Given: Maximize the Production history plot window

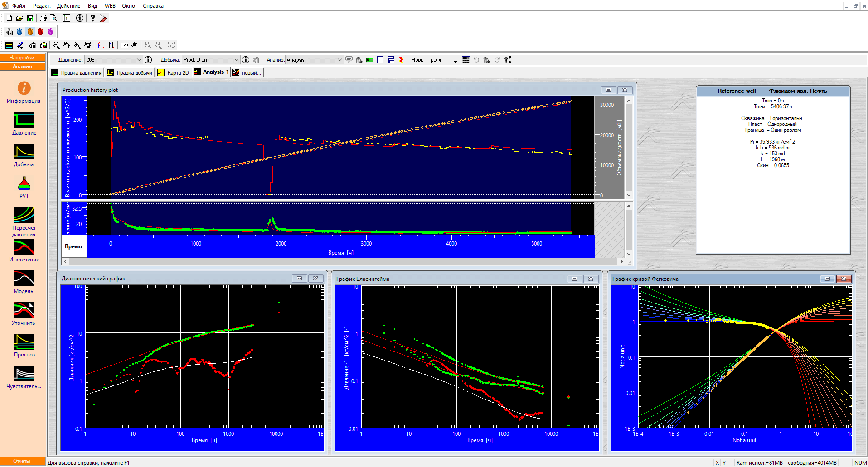Looking at the screenshot, I should pyautogui.click(x=609, y=90).
